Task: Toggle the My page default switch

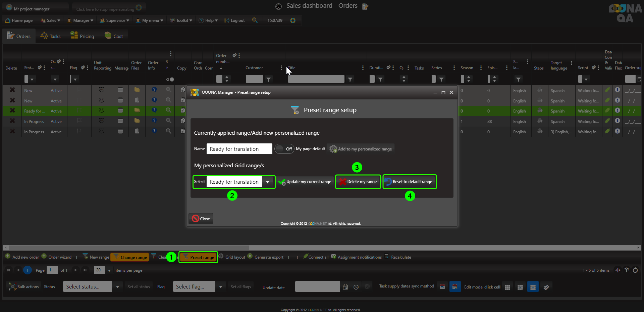Action: point(284,149)
